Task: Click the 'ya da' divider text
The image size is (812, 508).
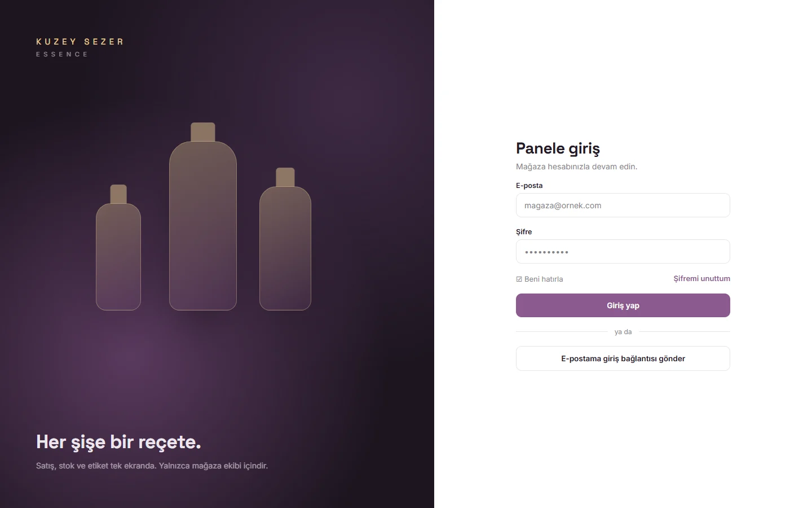Action: [623, 332]
